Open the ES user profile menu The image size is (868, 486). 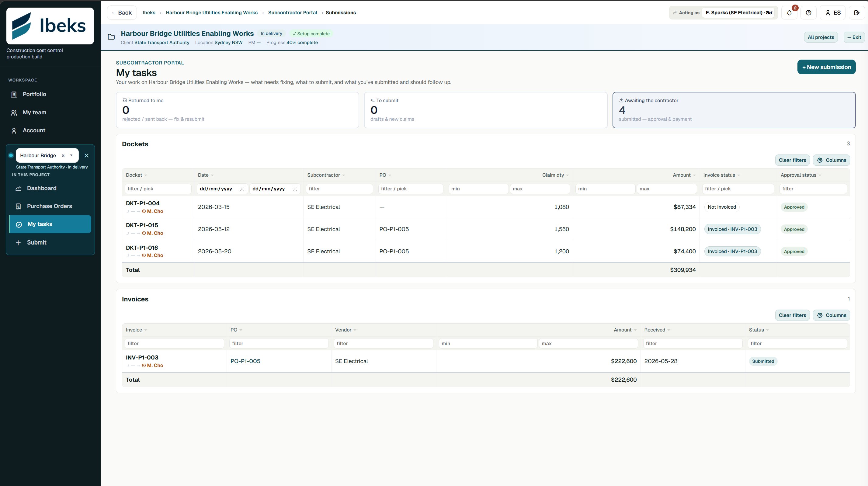(x=833, y=13)
